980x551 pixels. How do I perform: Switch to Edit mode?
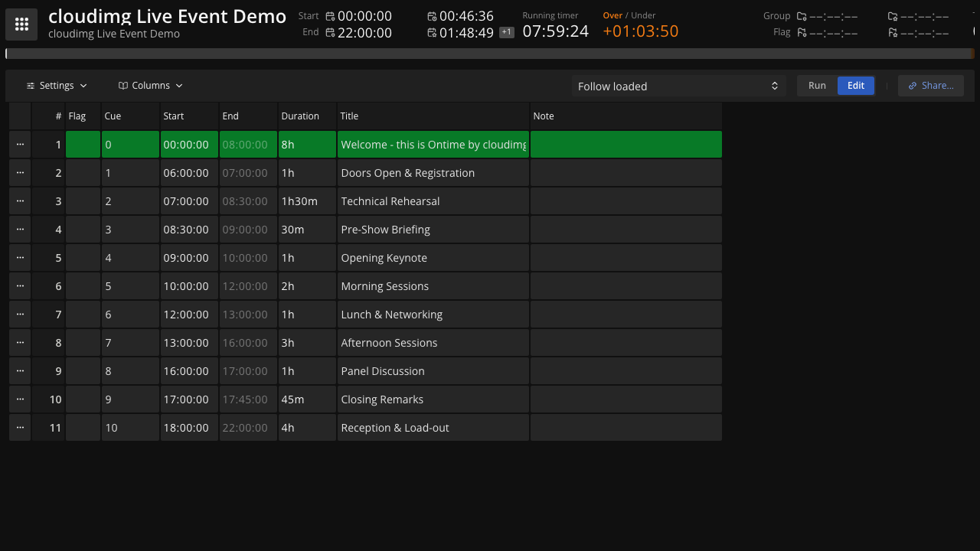pyautogui.click(x=856, y=86)
